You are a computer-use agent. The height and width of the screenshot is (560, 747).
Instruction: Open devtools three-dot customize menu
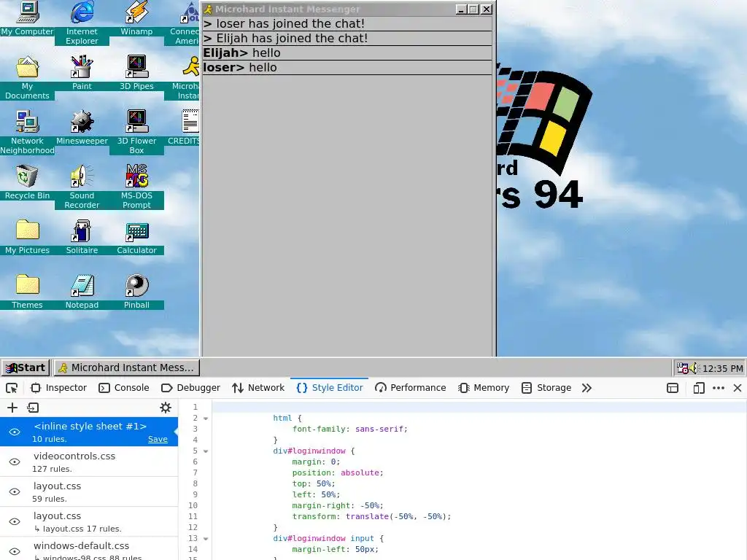coord(719,388)
